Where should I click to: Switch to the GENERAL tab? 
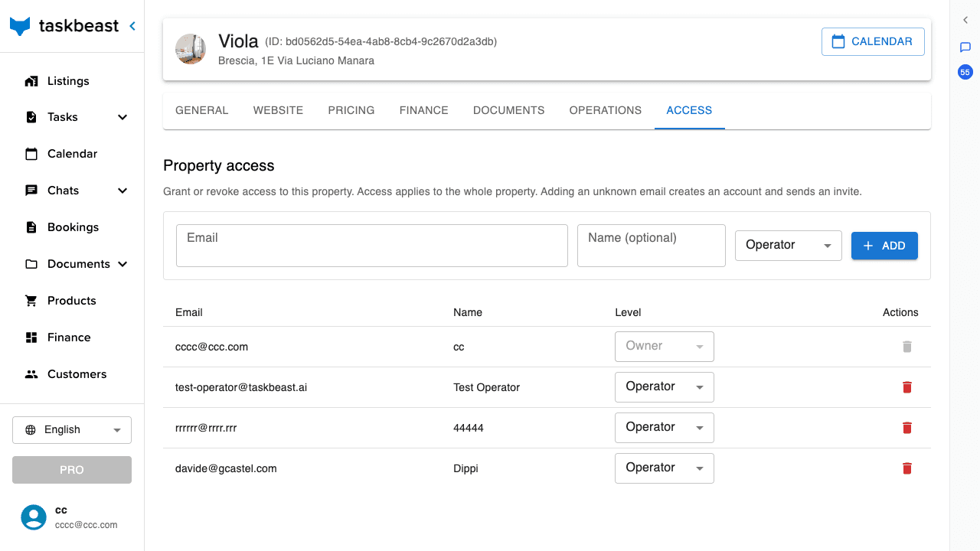[x=202, y=110]
